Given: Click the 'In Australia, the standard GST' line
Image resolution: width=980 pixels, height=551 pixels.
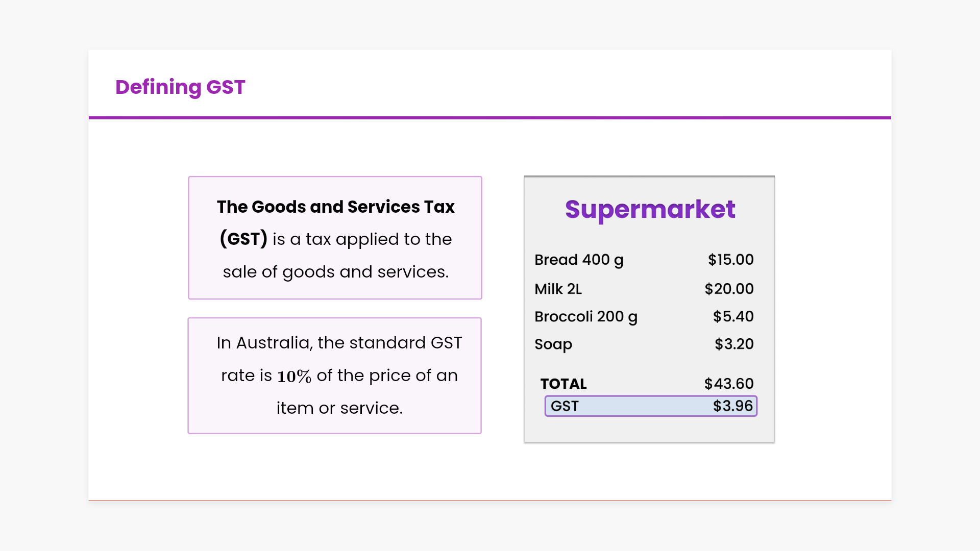Looking at the screenshot, I should point(339,343).
